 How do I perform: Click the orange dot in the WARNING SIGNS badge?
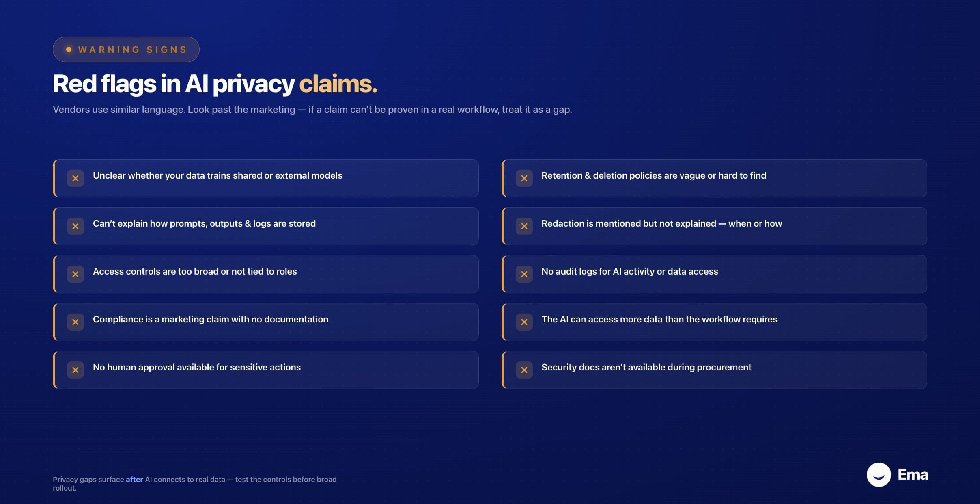pos(69,50)
